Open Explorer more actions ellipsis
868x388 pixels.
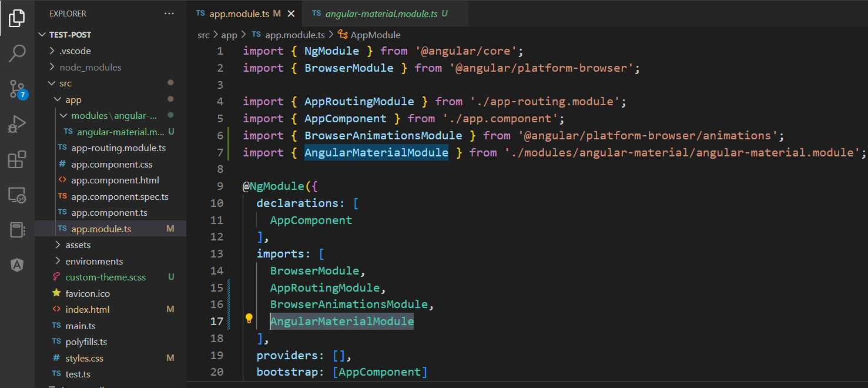pyautogui.click(x=169, y=14)
